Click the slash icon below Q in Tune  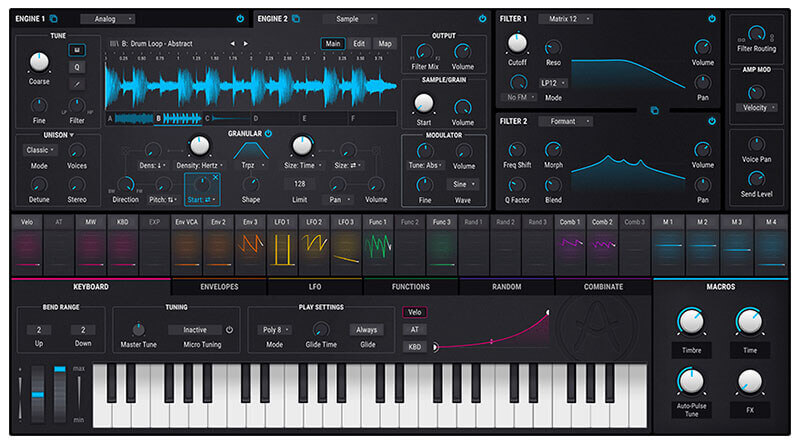[77, 84]
